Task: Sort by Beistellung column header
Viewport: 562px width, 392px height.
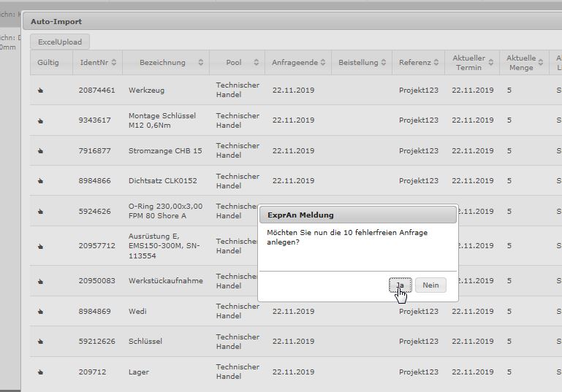Action: pyautogui.click(x=362, y=63)
